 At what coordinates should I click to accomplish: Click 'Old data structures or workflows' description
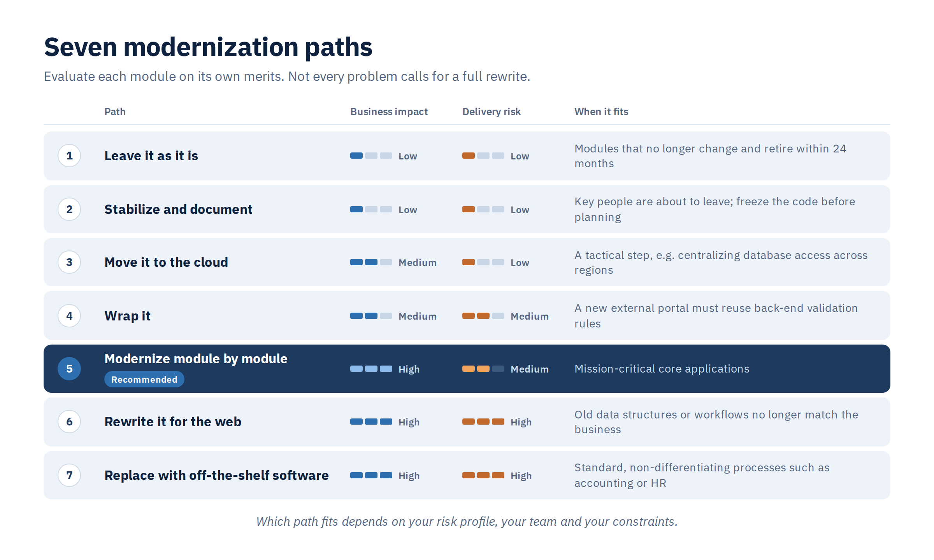[716, 422]
